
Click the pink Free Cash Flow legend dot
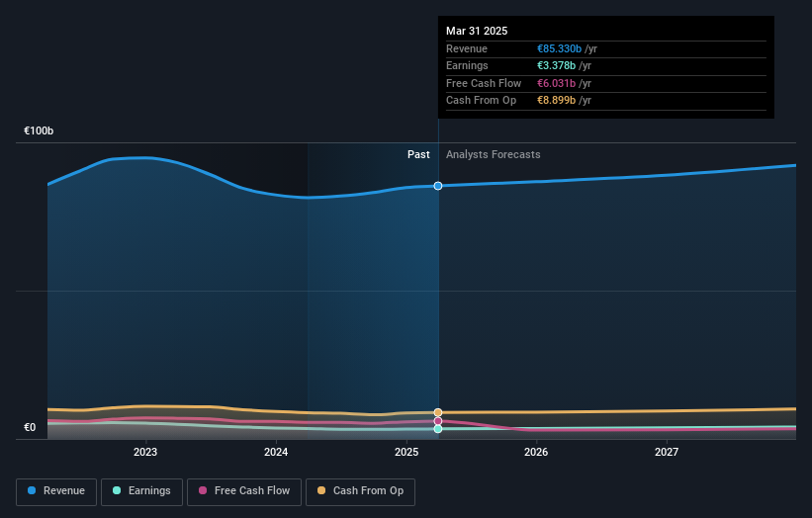[x=203, y=490]
